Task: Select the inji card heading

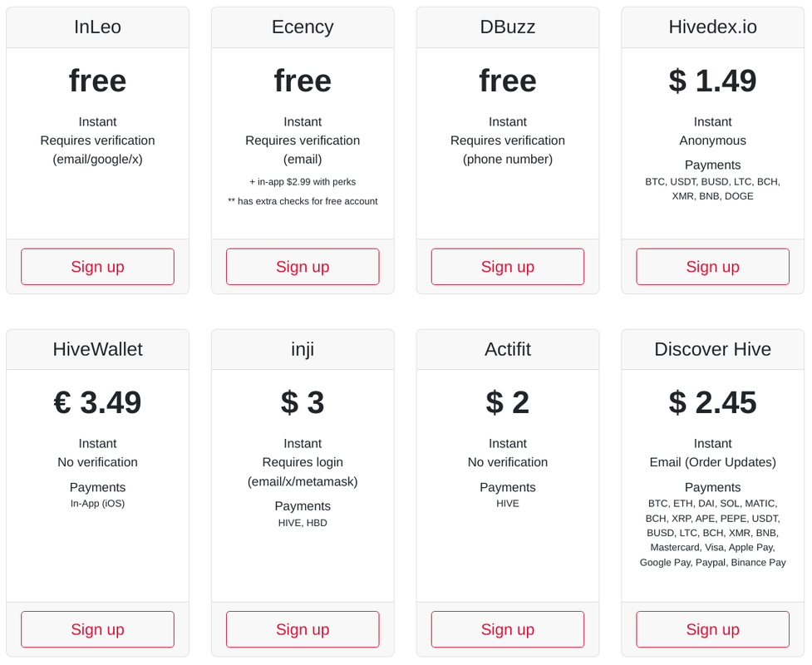Action: [303, 349]
